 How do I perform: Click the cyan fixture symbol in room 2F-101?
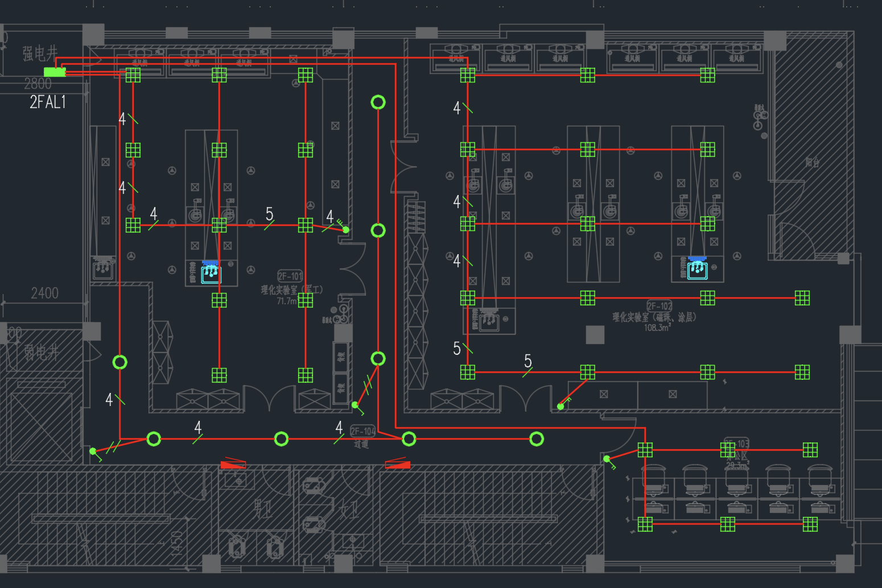pos(211,272)
